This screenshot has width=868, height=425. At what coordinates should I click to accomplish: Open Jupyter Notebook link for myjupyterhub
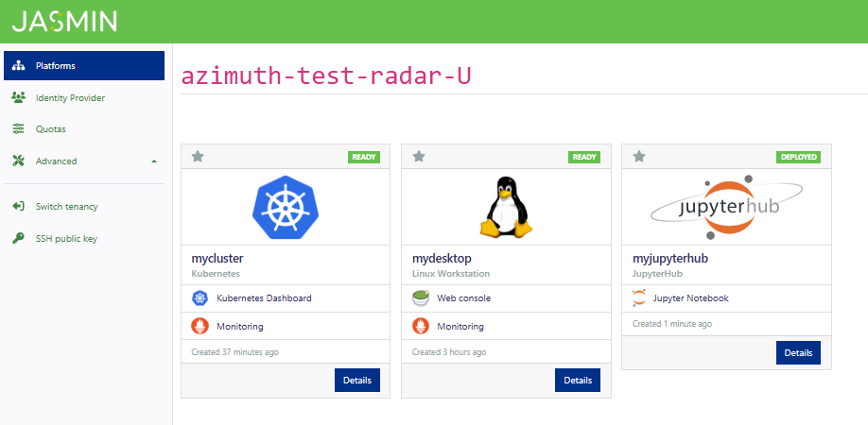coord(690,298)
